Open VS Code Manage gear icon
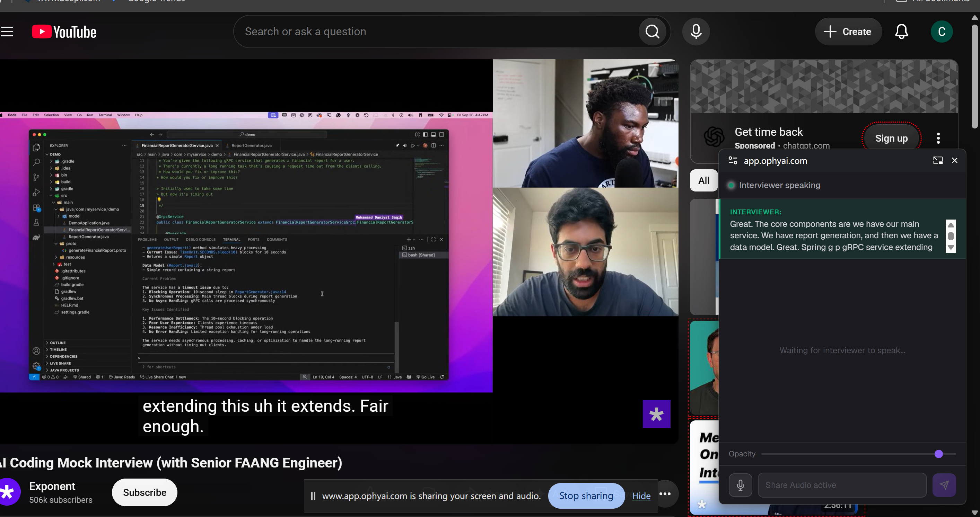 point(36,366)
